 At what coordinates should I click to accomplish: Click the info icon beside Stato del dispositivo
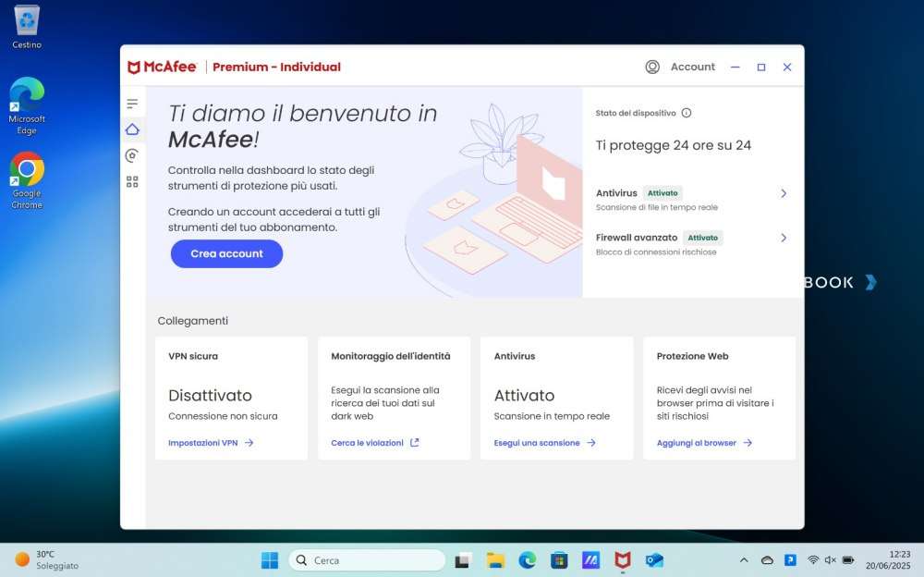(687, 113)
